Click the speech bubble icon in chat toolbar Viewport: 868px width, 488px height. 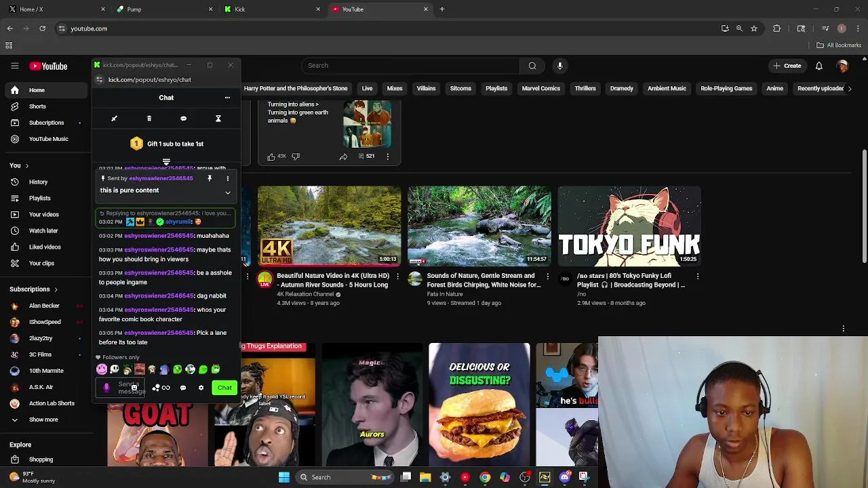click(183, 119)
